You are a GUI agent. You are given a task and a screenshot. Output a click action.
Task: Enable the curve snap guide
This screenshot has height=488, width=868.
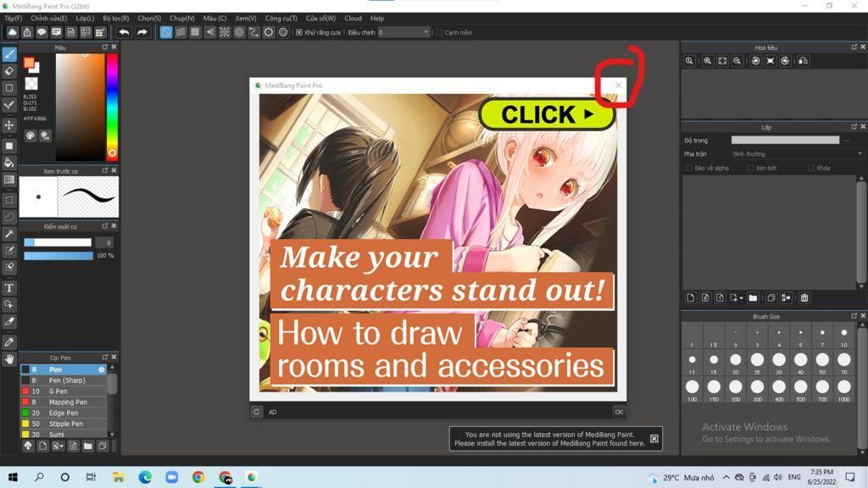click(253, 32)
